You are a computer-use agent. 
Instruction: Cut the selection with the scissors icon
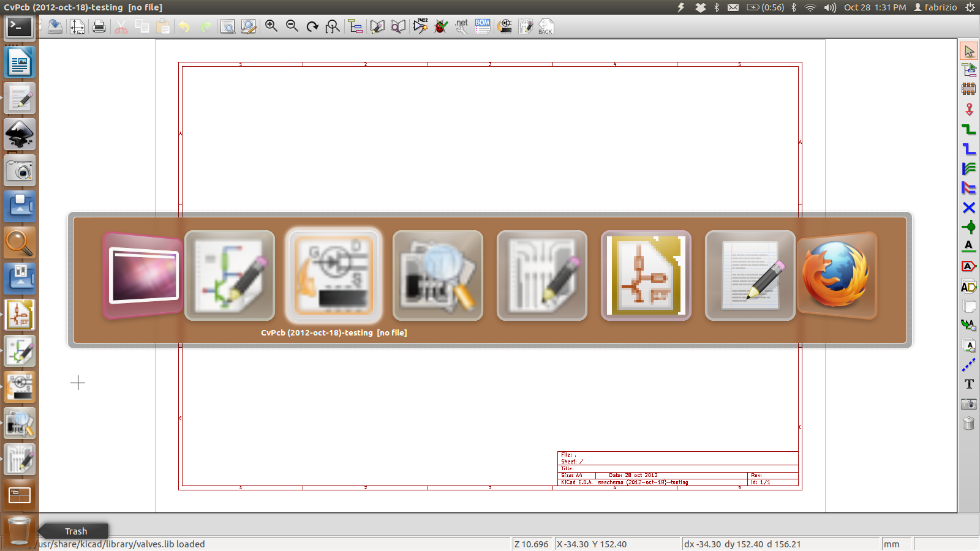click(121, 26)
